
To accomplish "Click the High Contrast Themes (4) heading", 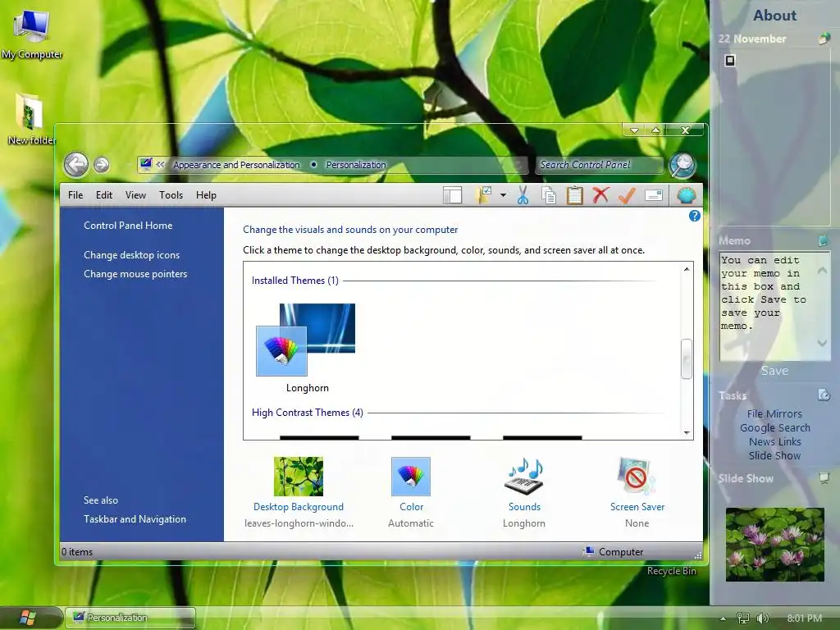I will pyautogui.click(x=308, y=413).
